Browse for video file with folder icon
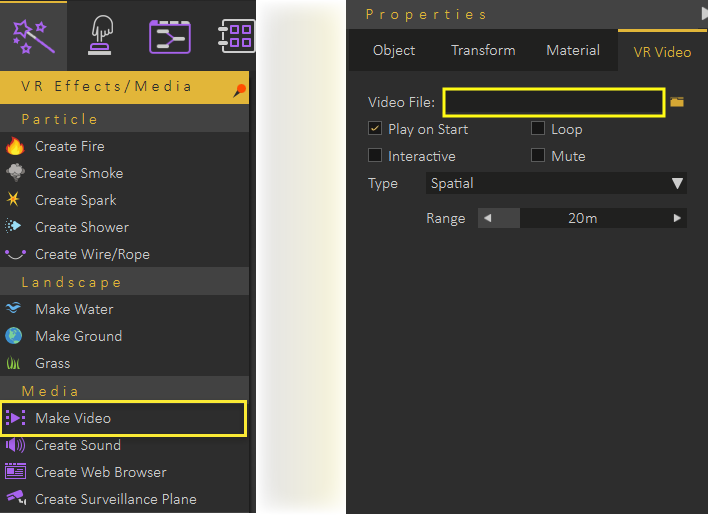This screenshot has width=710, height=515. (x=677, y=102)
